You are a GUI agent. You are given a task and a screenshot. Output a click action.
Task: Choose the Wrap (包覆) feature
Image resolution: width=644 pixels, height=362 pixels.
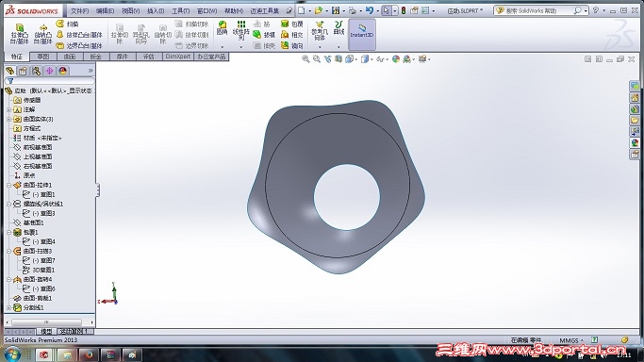292,24
